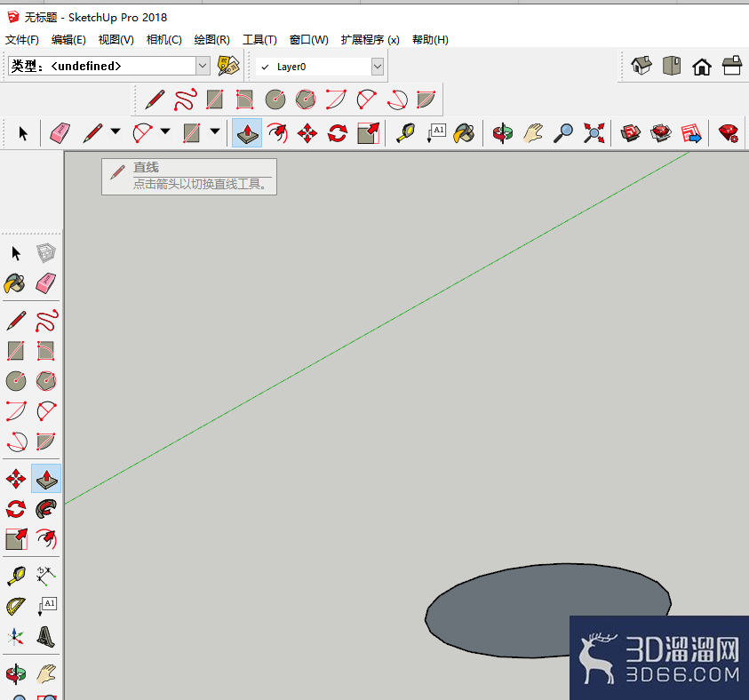
Task: Select the Arc tool in drawing toolbar
Action: [x=336, y=99]
